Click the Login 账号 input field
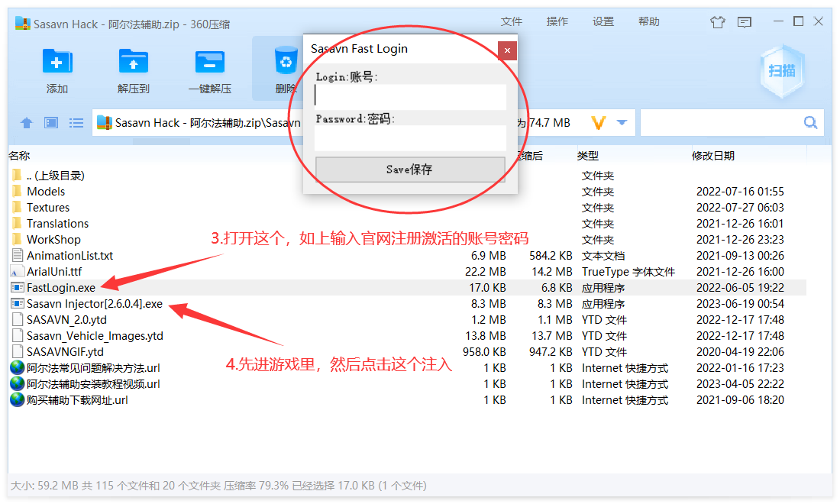Screen dimensions: 840x504 click(x=410, y=97)
